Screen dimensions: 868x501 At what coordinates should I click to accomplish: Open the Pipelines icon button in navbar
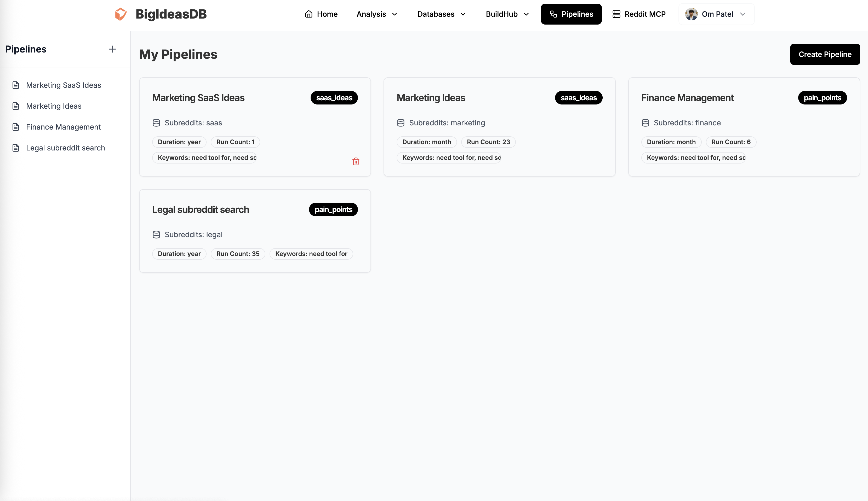pos(553,14)
